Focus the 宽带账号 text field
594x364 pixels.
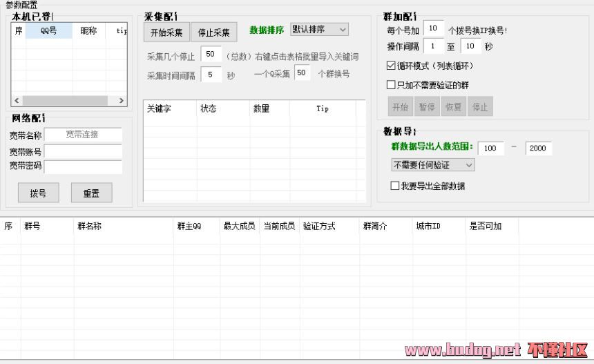tap(83, 151)
